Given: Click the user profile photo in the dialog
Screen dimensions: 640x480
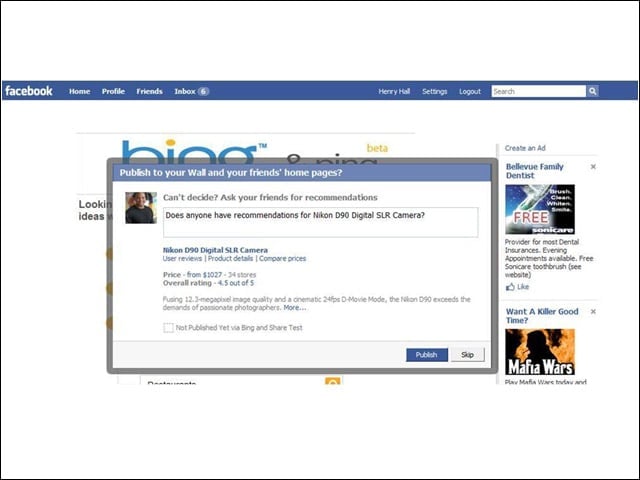Looking at the screenshot, I should click(141, 208).
